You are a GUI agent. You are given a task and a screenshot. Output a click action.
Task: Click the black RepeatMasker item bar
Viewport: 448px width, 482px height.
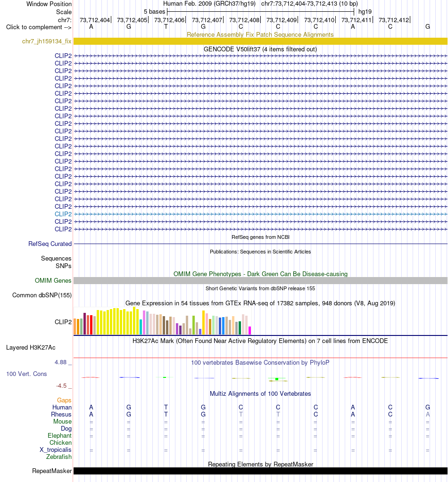pos(260,471)
